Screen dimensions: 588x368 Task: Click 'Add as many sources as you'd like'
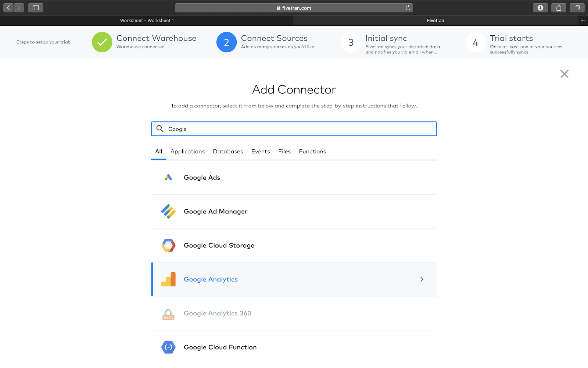[x=277, y=47]
